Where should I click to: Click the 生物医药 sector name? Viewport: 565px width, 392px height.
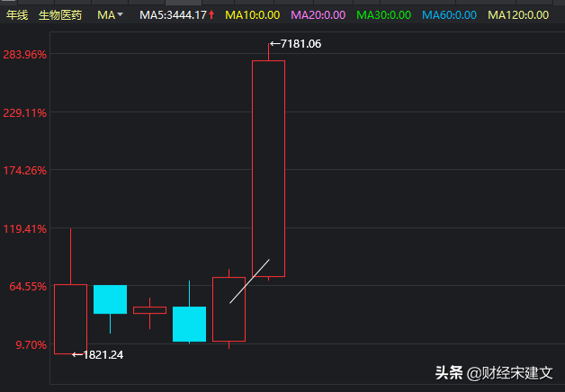60,15
